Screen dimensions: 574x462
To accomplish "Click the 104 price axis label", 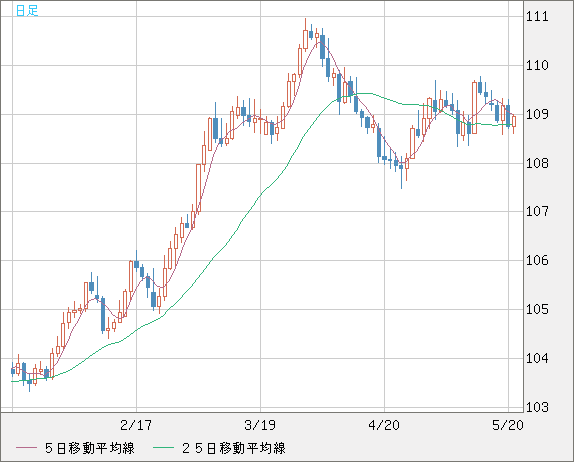I will tap(537, 358).
